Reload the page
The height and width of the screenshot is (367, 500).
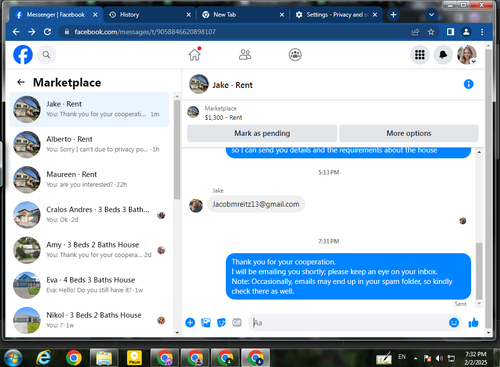(x=47, y=32)
